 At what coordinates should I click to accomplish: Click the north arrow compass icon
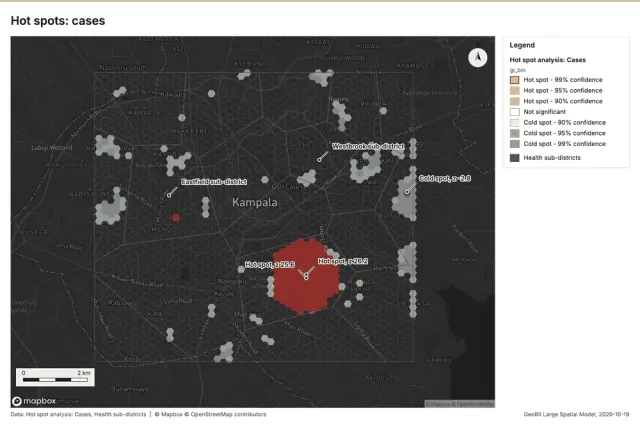(478, 58)
